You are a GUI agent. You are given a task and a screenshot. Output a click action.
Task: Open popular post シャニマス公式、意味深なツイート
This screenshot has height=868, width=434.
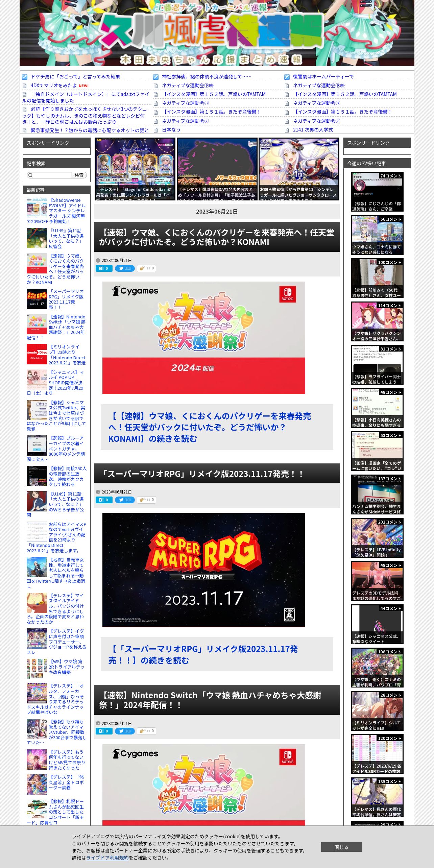tap(377, 624)
